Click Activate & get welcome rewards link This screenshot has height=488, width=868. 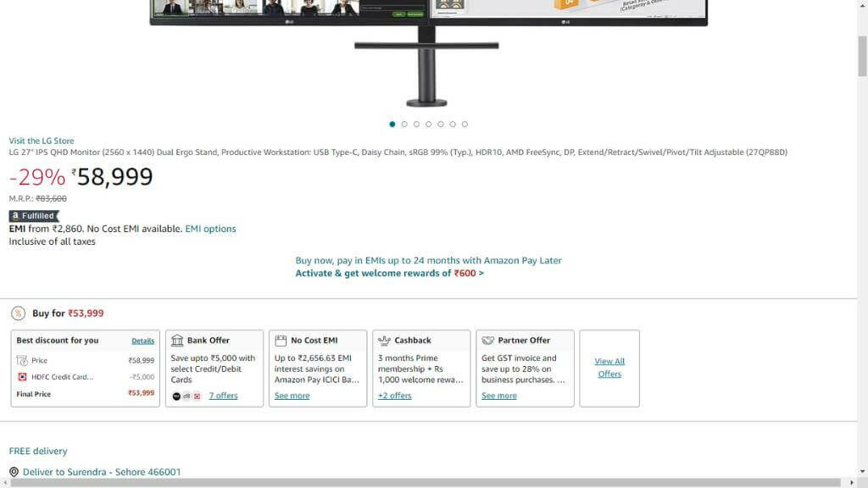coord(389,274)
